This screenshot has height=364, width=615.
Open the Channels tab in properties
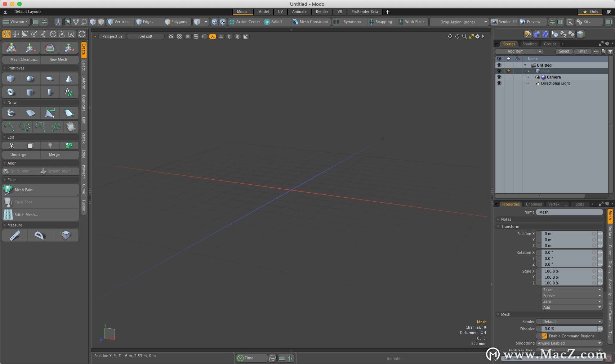coord(534,204)
